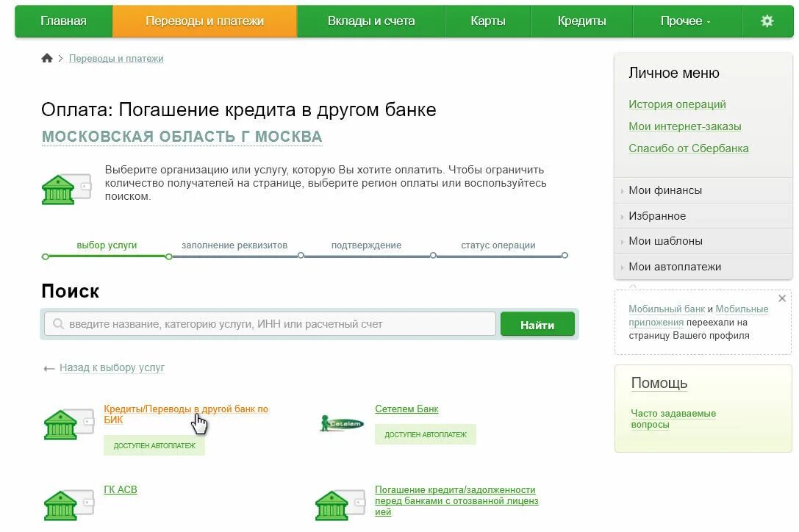Click the подтверждение progress step
The width and height of the screenshot is (799, 532).
coord(366,245)
